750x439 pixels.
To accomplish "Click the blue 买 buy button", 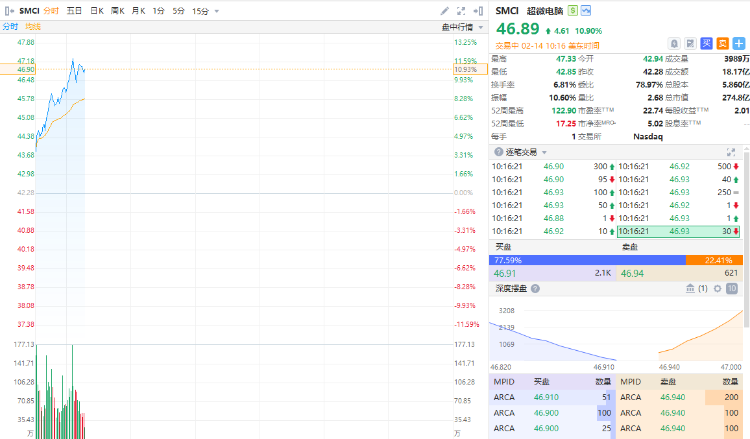I will [706, 44].
